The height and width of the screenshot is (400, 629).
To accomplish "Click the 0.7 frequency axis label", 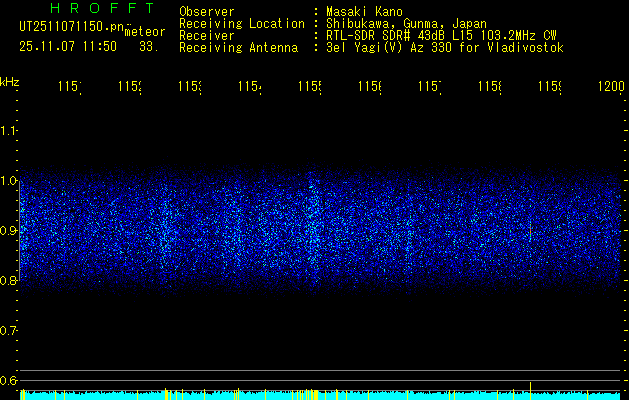I will (9, 331).
